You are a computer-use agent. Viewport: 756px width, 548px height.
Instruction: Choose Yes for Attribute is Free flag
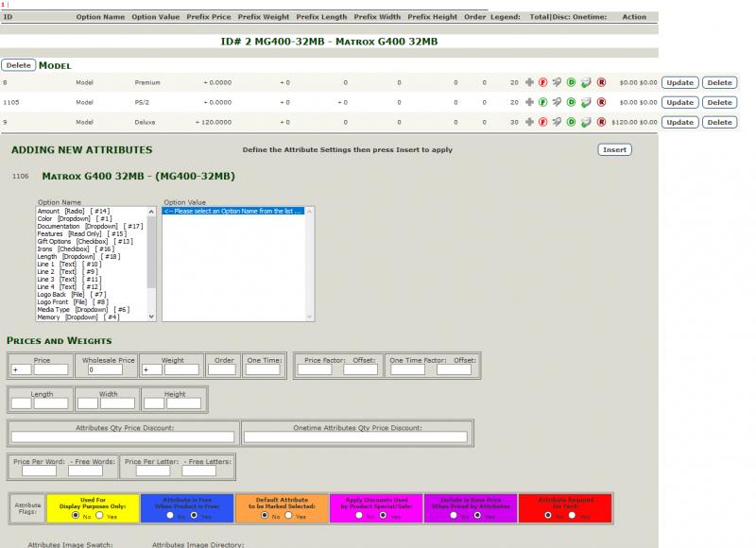coord(194,515)
